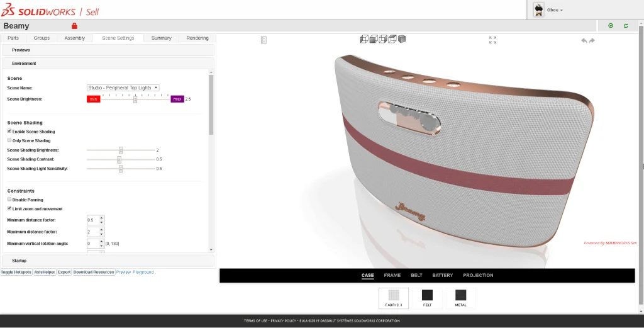Click the settings panel scrollbar down arrow
Viewport: 644px width, 328px height.
click(211, 249)
